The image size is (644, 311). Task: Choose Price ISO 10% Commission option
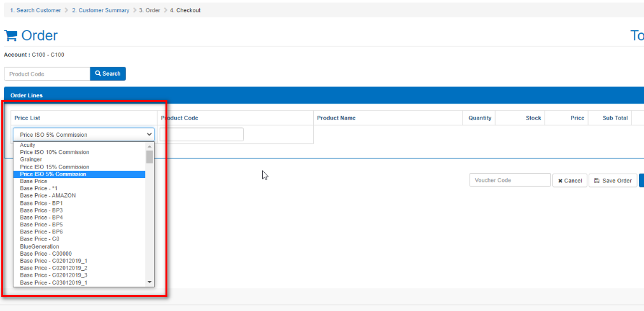[80, 152]
